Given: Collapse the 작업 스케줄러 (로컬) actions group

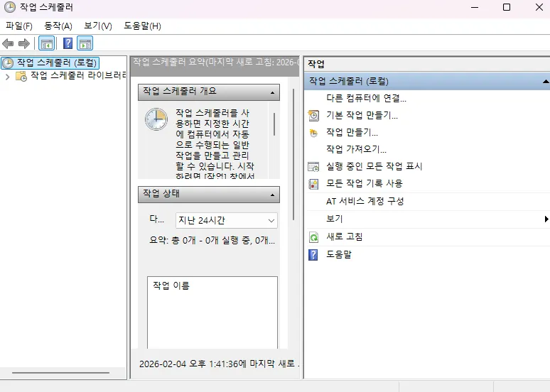Looking at the screenshot, I should pos(546,82).
